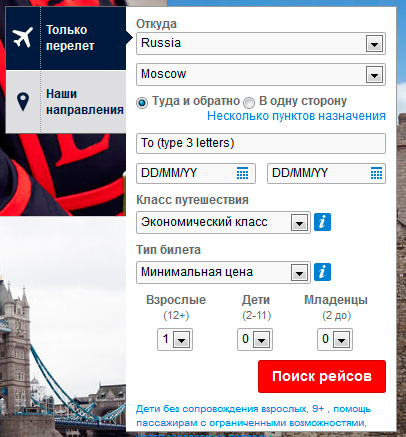This screenshot has width=406, height=437.
Task: Open the return date calendar icon
Action: pos(376,173)
